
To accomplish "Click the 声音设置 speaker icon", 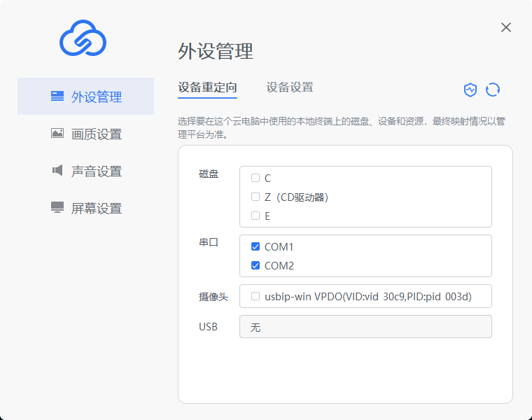I will [x=57, y=171].
